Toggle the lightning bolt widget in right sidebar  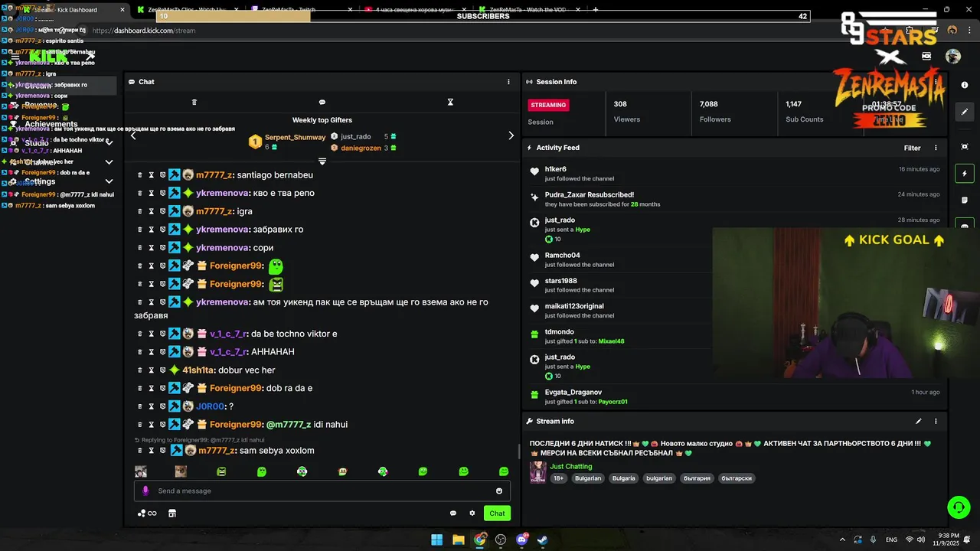pos(965,174)
